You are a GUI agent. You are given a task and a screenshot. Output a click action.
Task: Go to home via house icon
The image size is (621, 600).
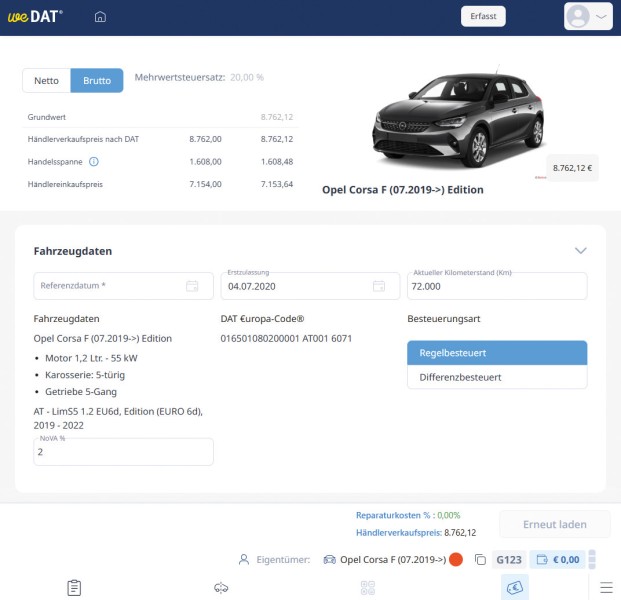100,17
